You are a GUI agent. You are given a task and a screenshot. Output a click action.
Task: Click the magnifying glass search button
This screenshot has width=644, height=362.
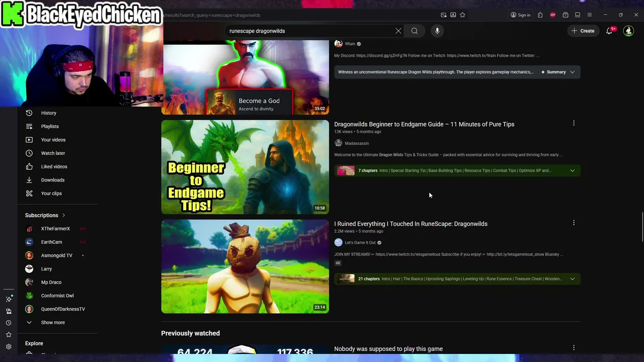click(415, 31)
